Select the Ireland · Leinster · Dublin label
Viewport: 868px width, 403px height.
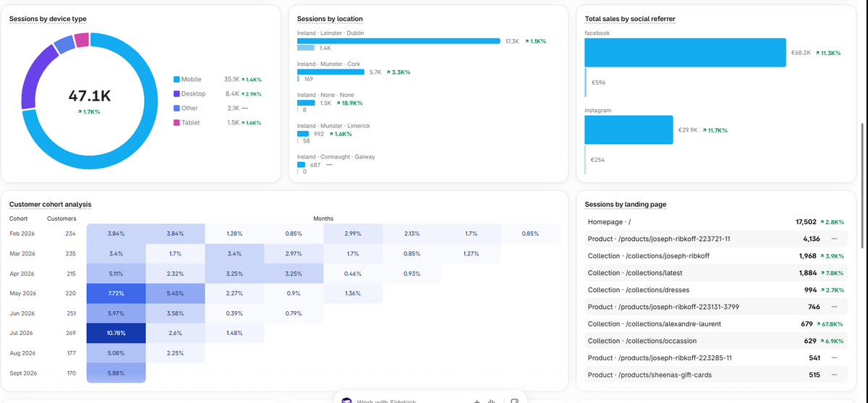coord(331,33)
